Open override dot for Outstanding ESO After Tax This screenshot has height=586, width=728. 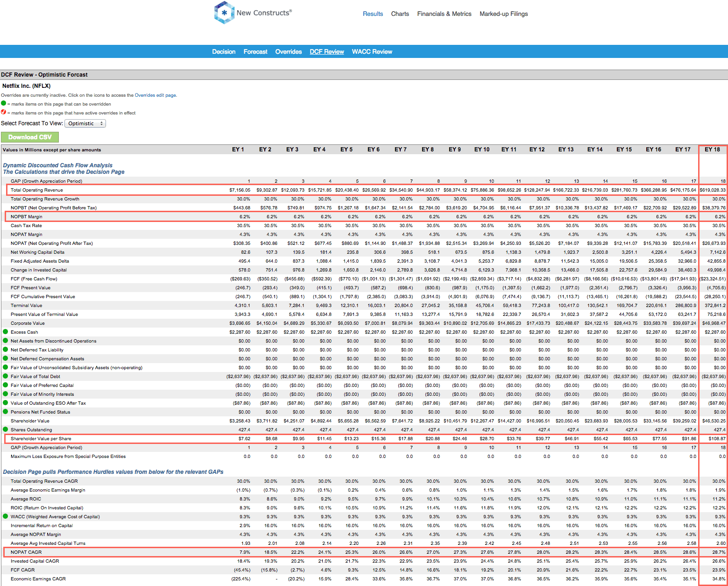point(6,403)
